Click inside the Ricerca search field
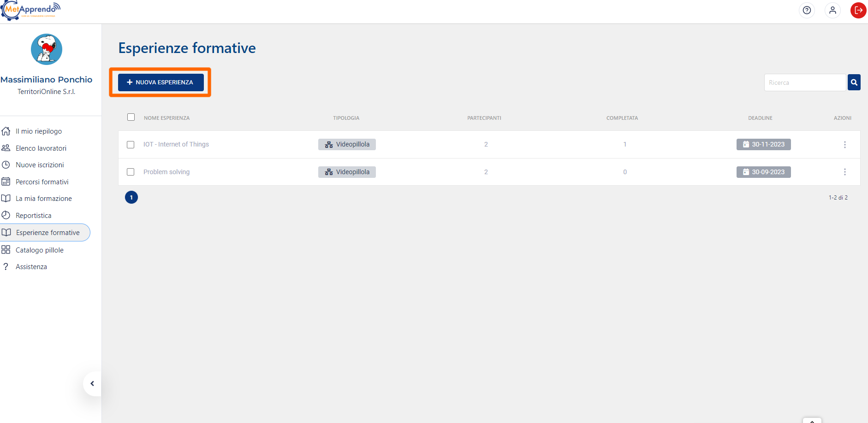This screenshot has height=423, width=868. pyautogui.click(x=805, y=82)
